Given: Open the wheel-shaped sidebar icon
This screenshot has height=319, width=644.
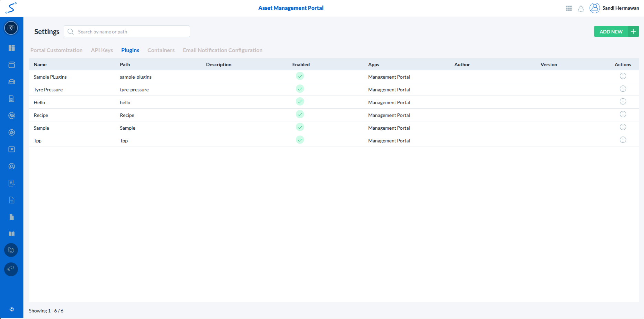Looking at the screenshot, I should [x=12, y=132].
